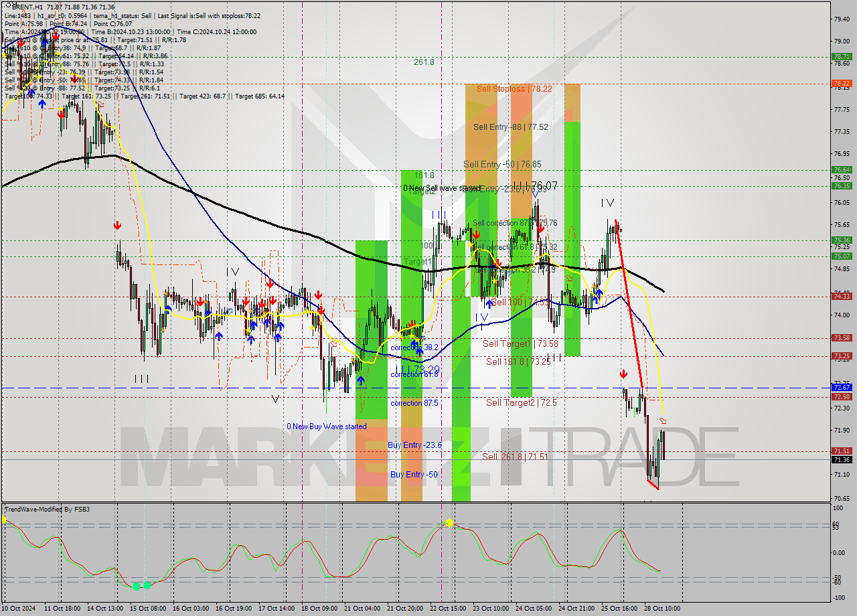Click the 'Buy Entry -23.6' label
Screen dimensions: 857x616
click(414, 445)
